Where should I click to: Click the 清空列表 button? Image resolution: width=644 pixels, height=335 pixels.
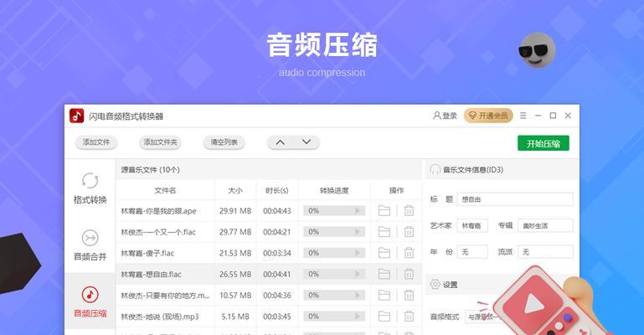tap(224, 142)
